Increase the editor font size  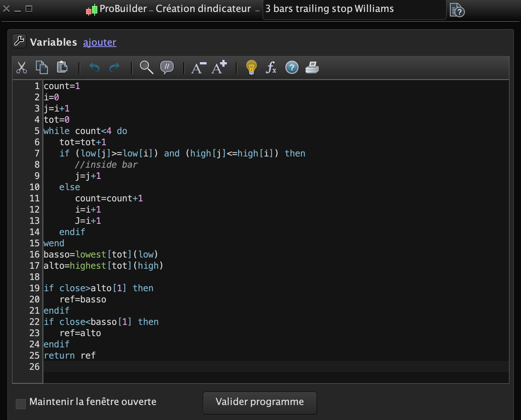219,67
